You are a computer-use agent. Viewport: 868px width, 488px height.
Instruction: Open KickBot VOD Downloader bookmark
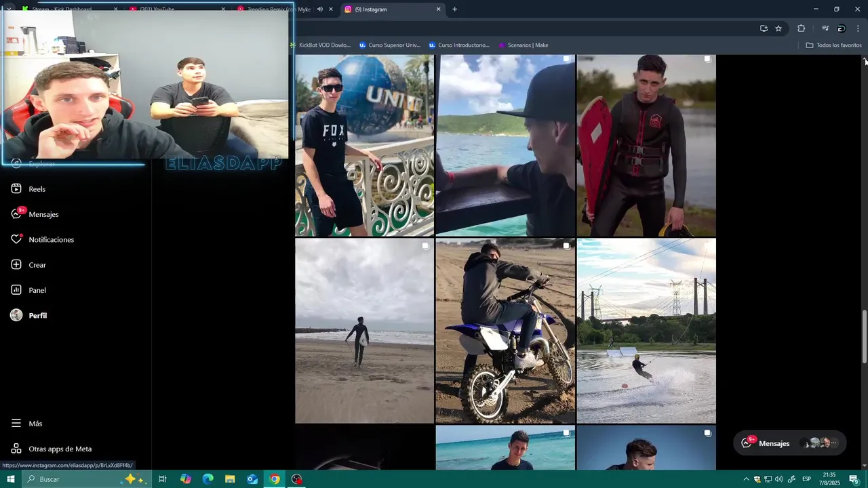point(320,45)
